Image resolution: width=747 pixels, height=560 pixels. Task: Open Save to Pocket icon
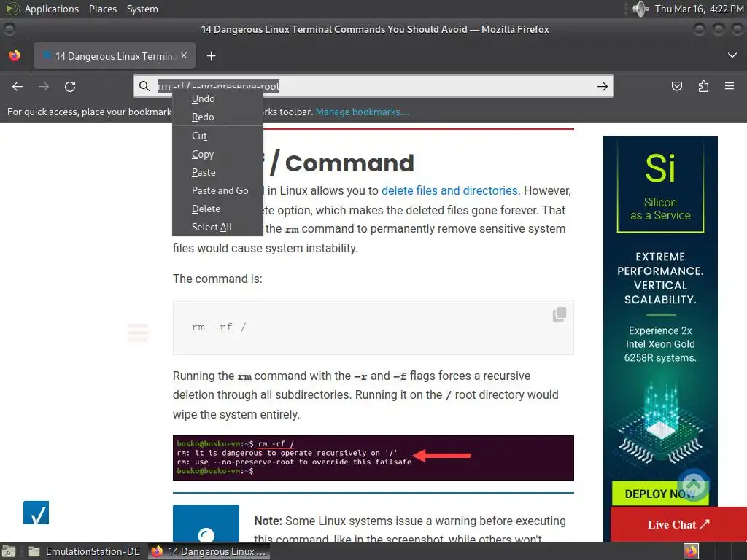point(676,86)
